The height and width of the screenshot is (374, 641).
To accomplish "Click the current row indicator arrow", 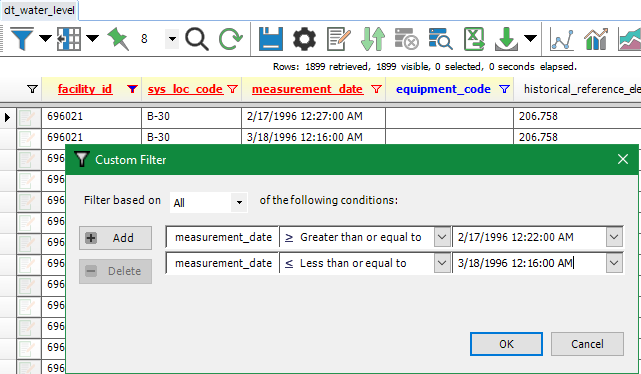I will tap(7, 118).
